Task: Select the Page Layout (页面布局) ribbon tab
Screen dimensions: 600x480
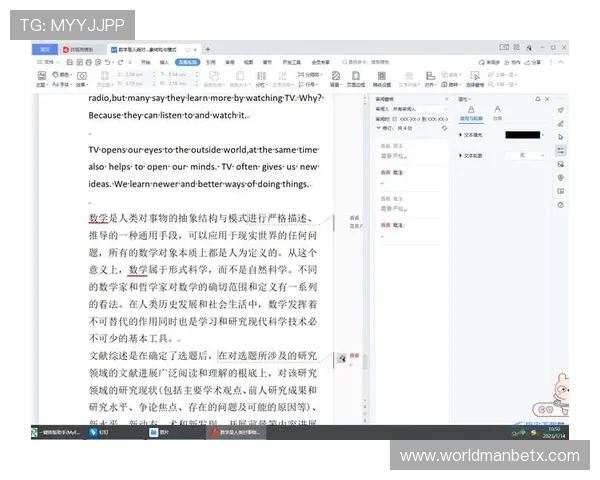Action: click(x=188, y=62)
